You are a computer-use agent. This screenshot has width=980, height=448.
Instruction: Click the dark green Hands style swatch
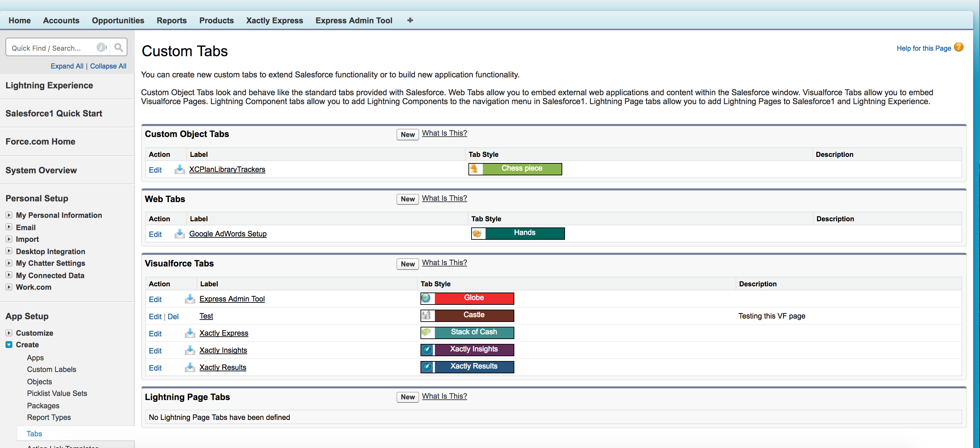525,233
